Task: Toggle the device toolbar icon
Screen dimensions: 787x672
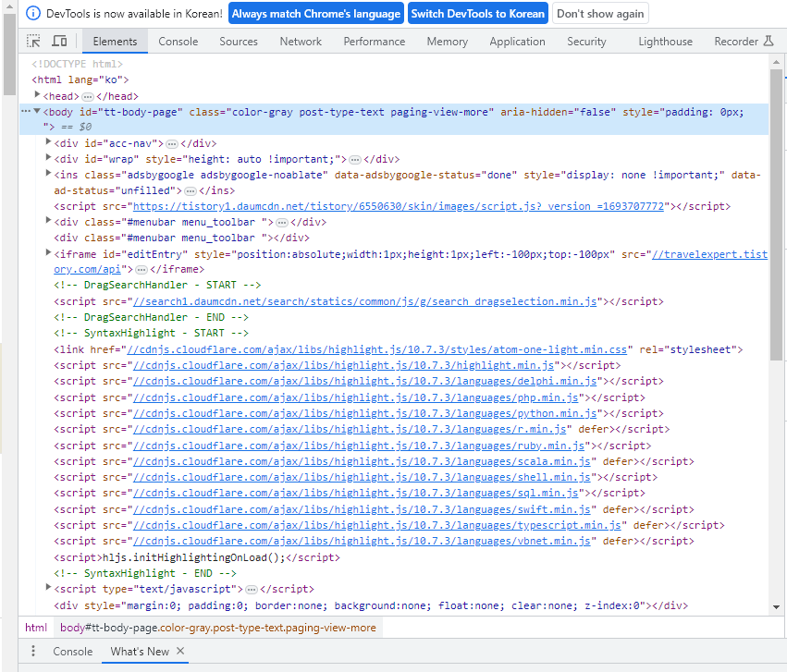Action: pyautogui.click(x=59, y=41)
